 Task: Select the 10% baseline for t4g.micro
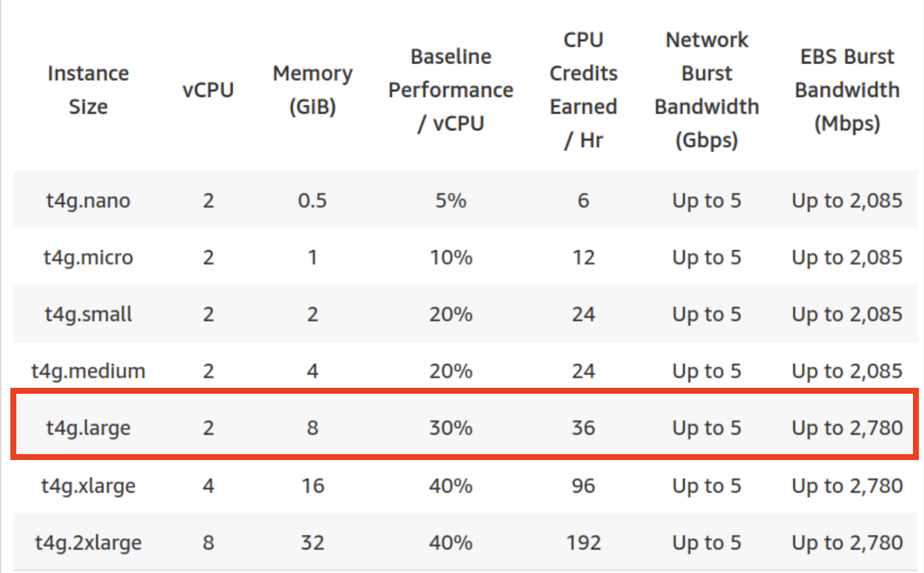click(451, 257)
